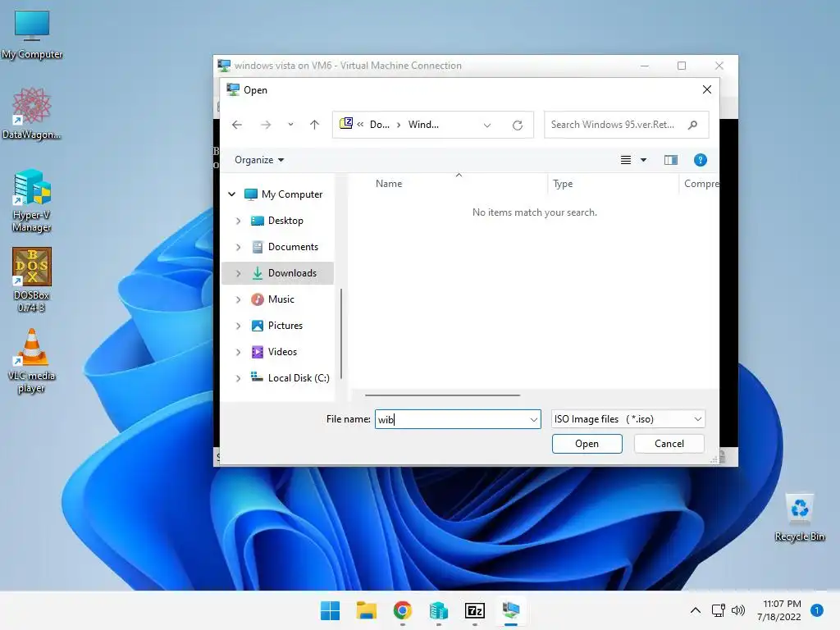Open File Explorer from taskbar
This screenshot has width=840, height=630.
tap(367, 610)
